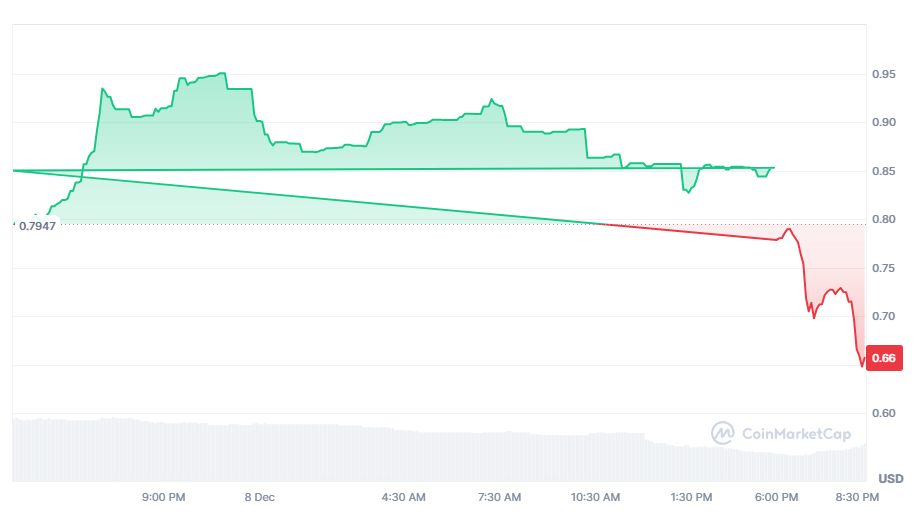Click the 0.85 price axis label

coord(883,171)
